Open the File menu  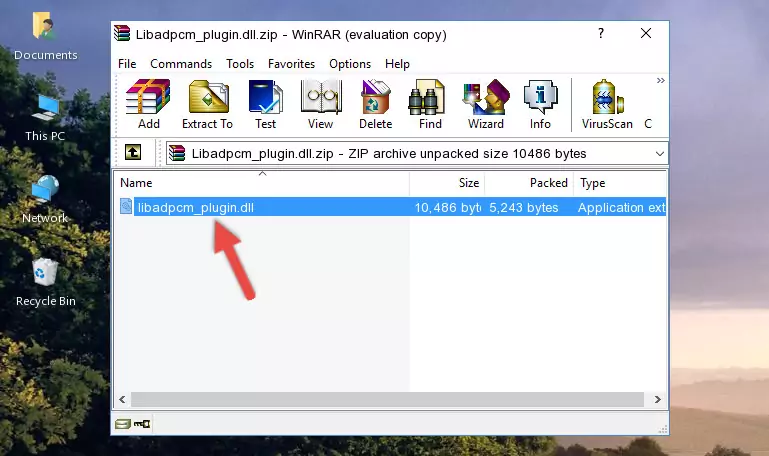[x=127, y=64]
